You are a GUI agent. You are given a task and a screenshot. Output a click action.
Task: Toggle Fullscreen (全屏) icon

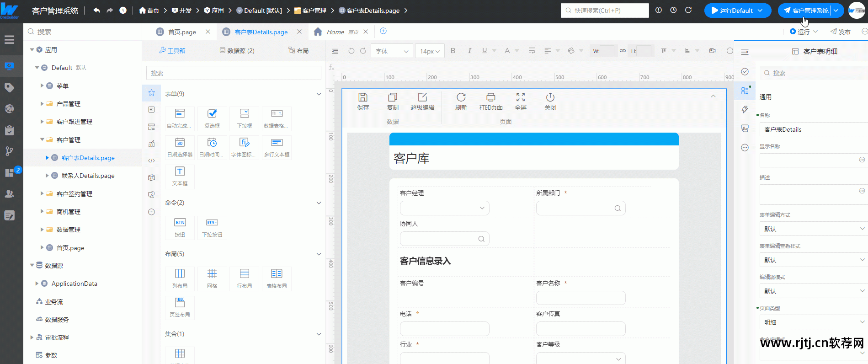point(521,101)
